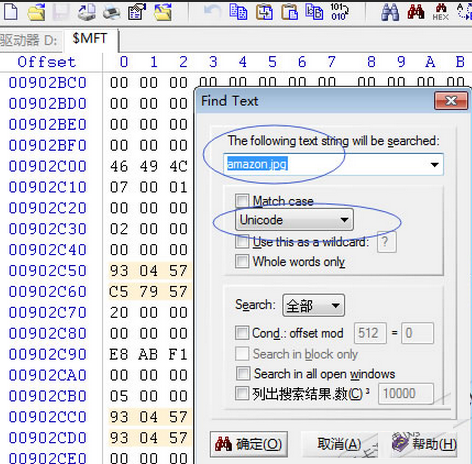
Task: Click the Print icon in the toolbar
Action: click(112, 12)
